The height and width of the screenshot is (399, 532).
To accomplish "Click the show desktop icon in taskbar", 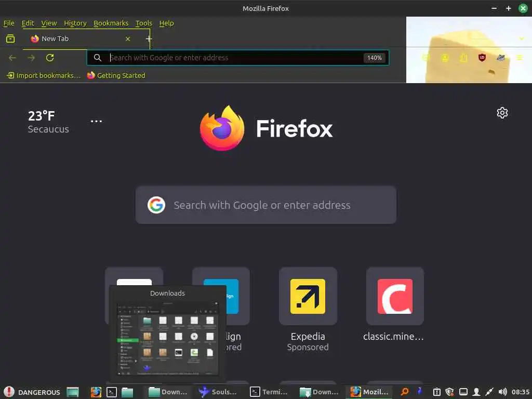I will tap(73, 392).
